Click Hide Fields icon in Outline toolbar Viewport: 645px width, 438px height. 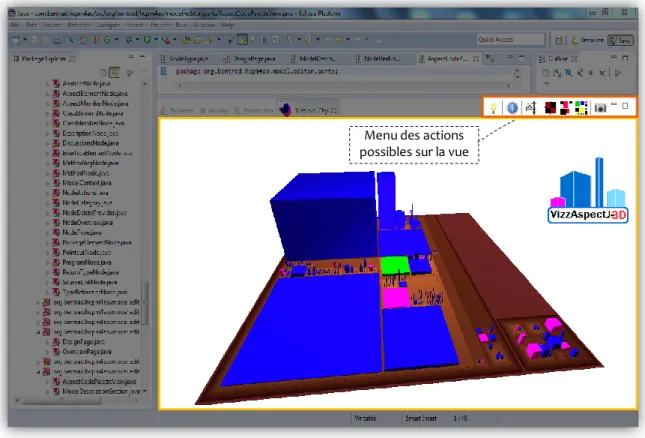click(x=568, y=73)
